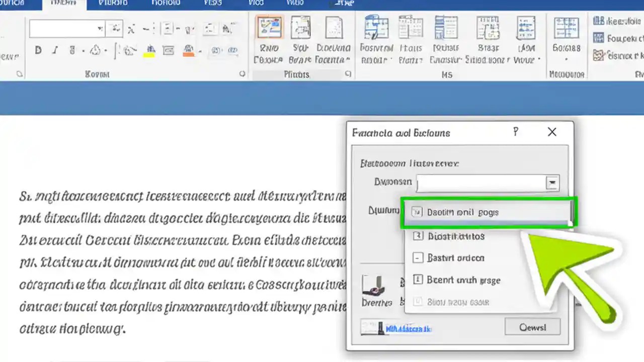This screenshot has width=644, height=362.
Task: Toggle underline formatting
Action: (72, 49)
